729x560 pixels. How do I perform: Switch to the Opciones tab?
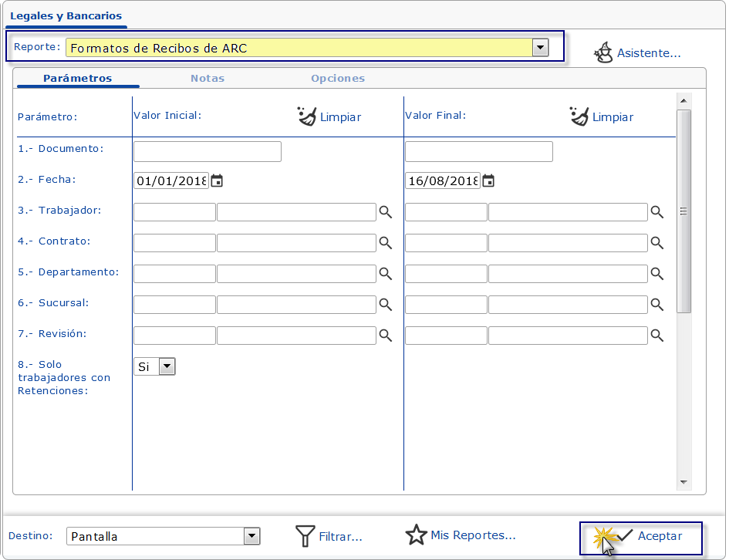(338, 78)
